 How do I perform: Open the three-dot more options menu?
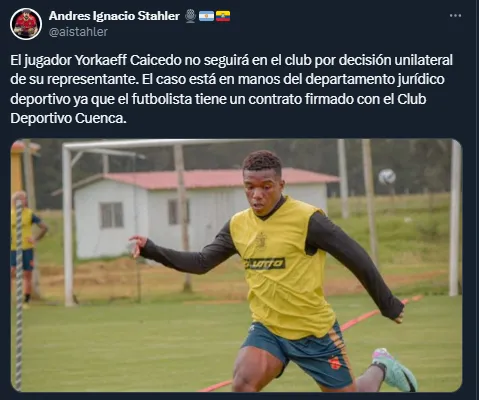455,16
